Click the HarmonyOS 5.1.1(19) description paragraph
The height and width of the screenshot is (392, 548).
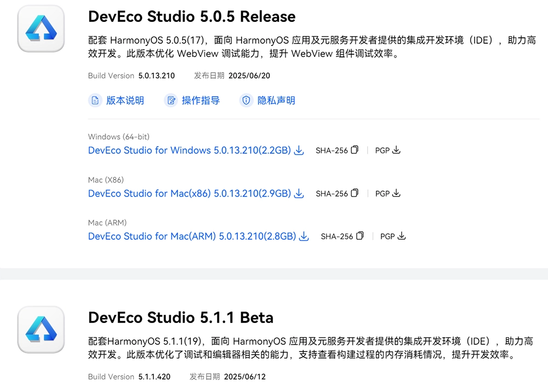coord(311,348)
